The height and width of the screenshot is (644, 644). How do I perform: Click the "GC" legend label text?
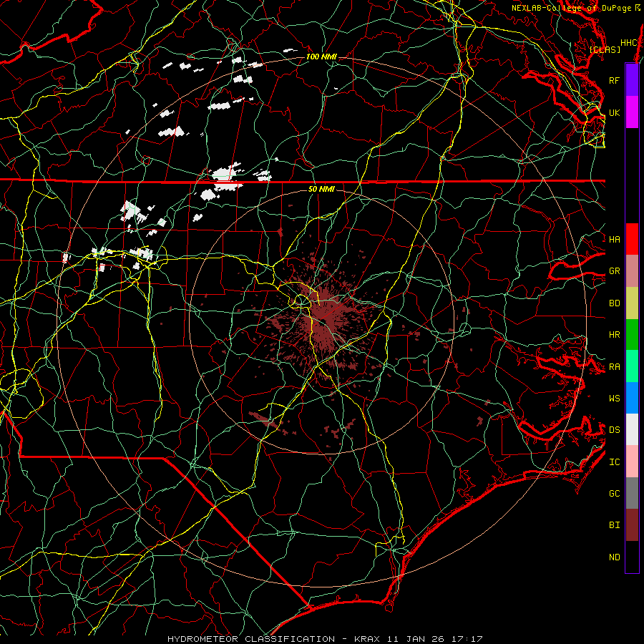click(615, 493)
